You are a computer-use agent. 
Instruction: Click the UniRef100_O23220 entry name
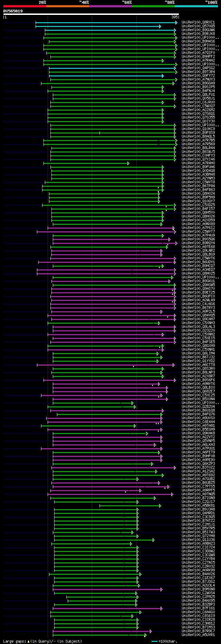point(198,331)
